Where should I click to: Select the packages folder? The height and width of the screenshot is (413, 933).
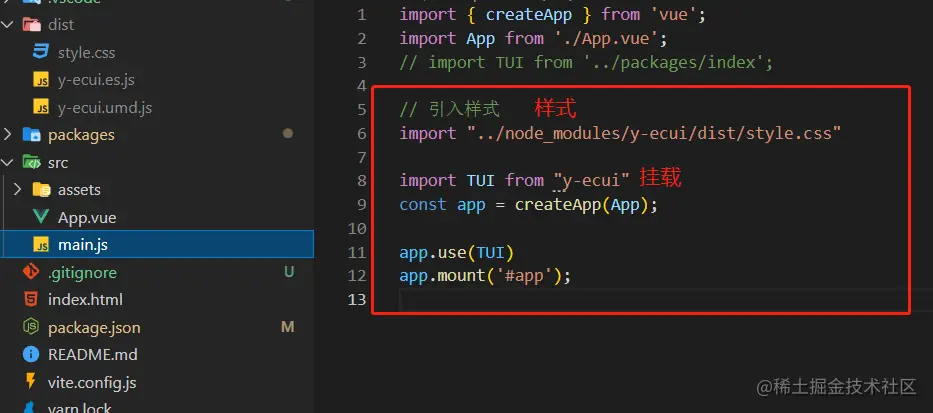pyautogui.click(x=81, y=135)
